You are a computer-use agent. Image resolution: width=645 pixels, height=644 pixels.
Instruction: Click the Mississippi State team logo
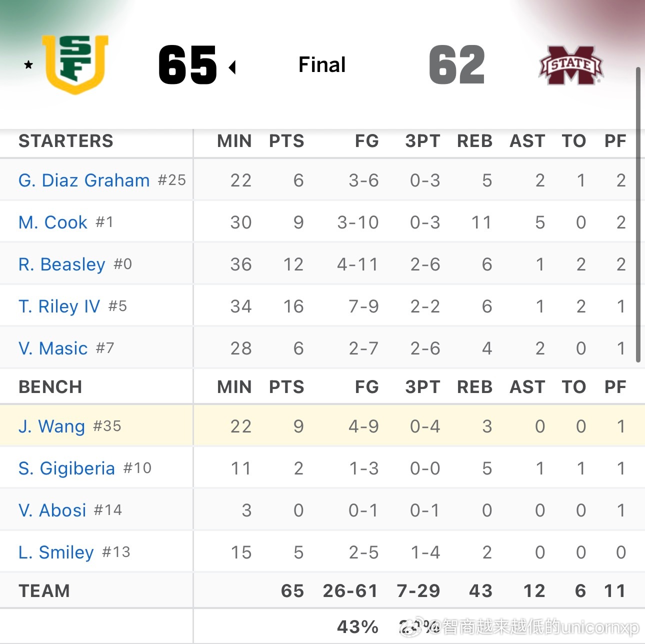[x=571, y=65]
